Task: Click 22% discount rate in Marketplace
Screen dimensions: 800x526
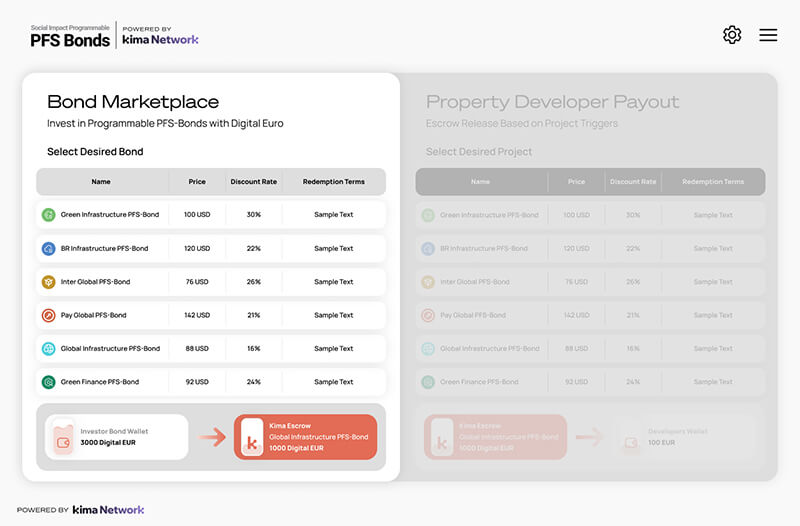Action: click(x=254, y=248)
